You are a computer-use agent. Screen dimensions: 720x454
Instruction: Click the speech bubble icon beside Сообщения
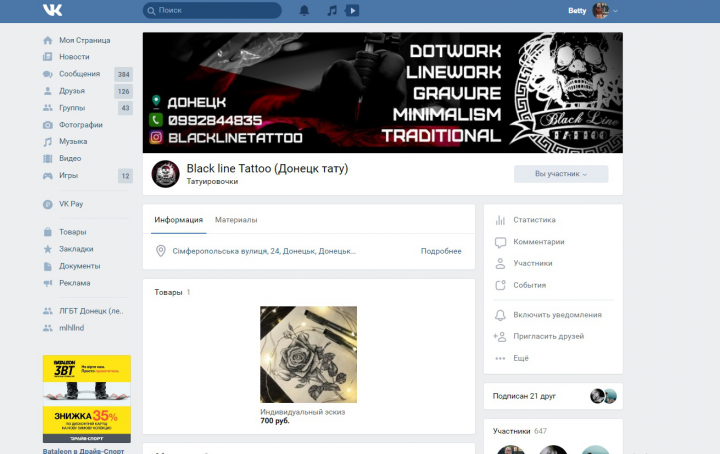(48, 74)
